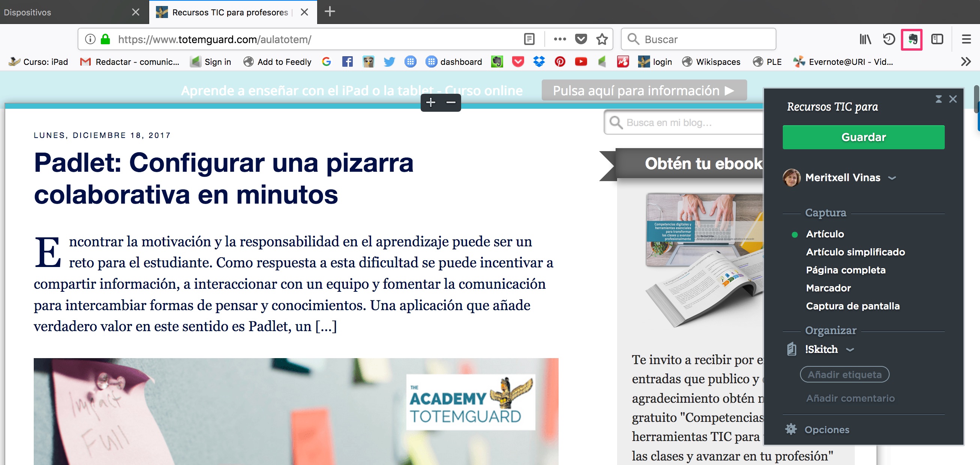The width and height of the screenshot is (980, 465).
Task: Open the History clock icon
Action: point(889,39)
